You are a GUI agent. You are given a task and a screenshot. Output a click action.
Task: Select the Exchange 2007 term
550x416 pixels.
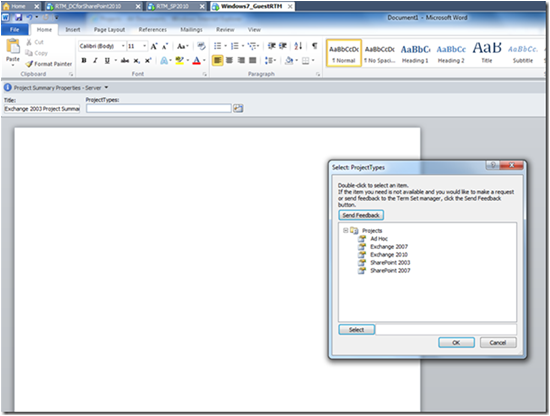(389, 247)
